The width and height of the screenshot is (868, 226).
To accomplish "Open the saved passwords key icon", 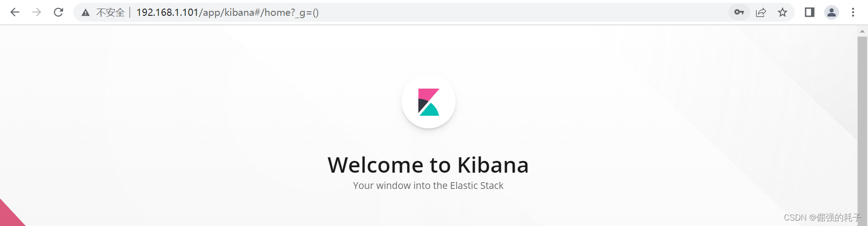I will coord(739,12).
